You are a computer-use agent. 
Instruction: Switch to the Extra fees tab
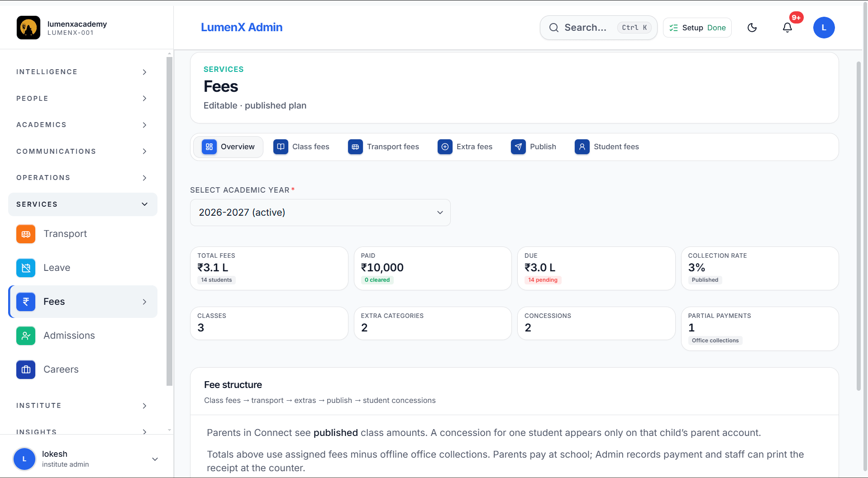coord(465,147)
